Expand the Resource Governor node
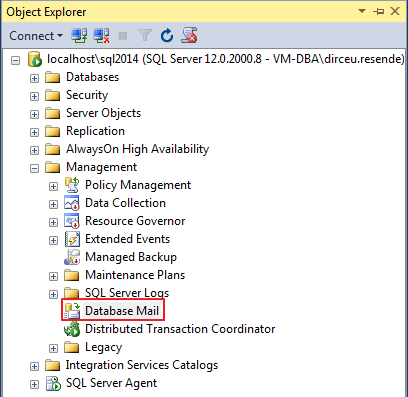The width and height of the screenshot is (408, 397). (53, 222)
